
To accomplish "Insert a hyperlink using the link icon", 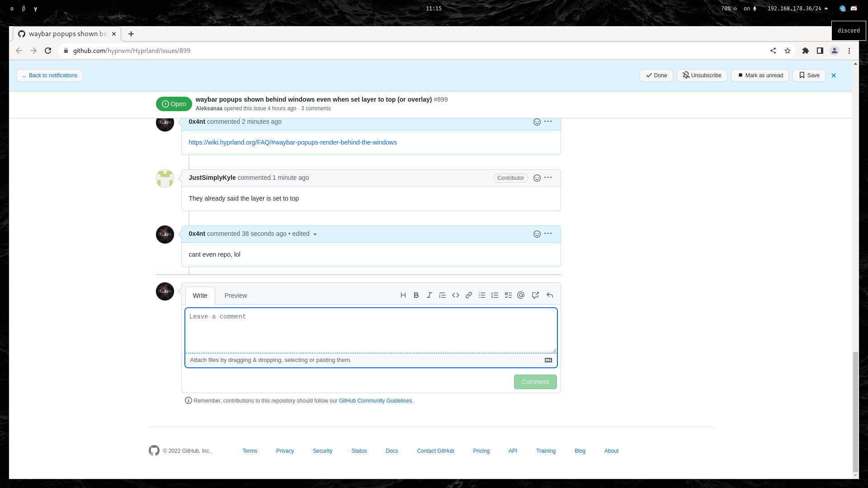I will (x=468, y=295).
